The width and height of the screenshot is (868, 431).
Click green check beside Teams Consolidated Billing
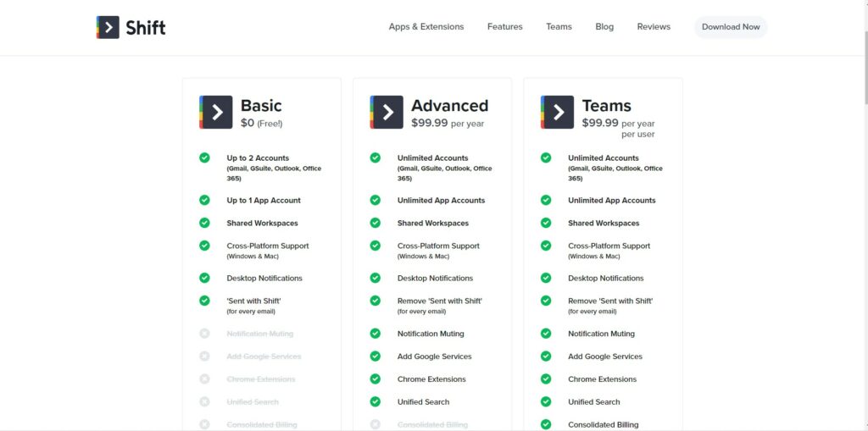pyautogui.click(x=546, y=424)
